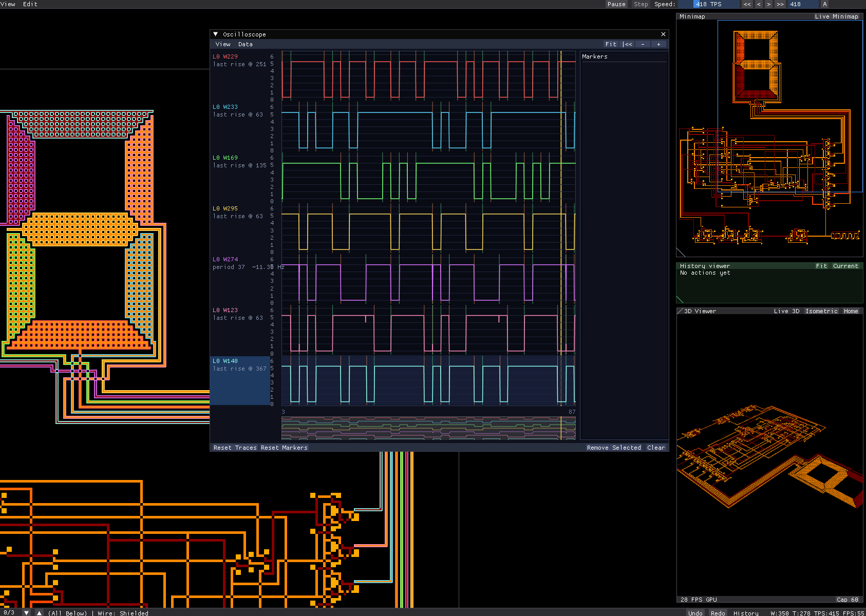This screenshot has width=866, height=616.
Task: Open the oscilloscope Data menu
Action: coord(246,44)
